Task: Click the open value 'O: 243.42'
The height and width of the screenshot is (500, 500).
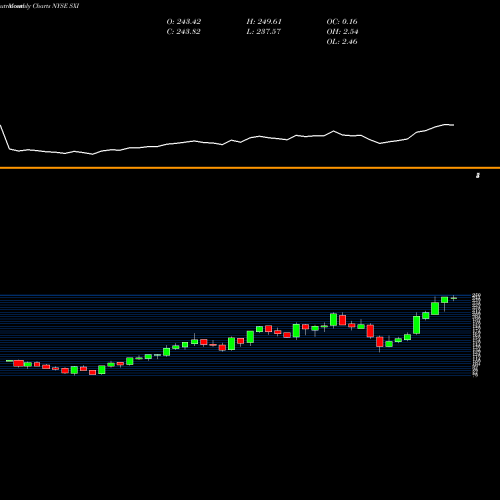Action: coord(184,22)
